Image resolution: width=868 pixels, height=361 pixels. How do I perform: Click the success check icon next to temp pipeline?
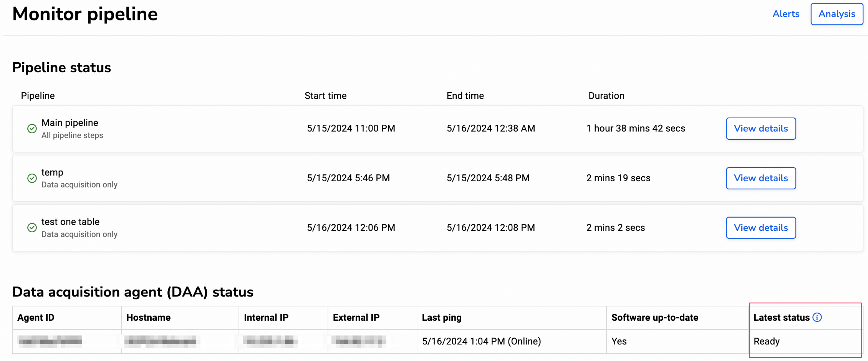click(x=32, y=179)
